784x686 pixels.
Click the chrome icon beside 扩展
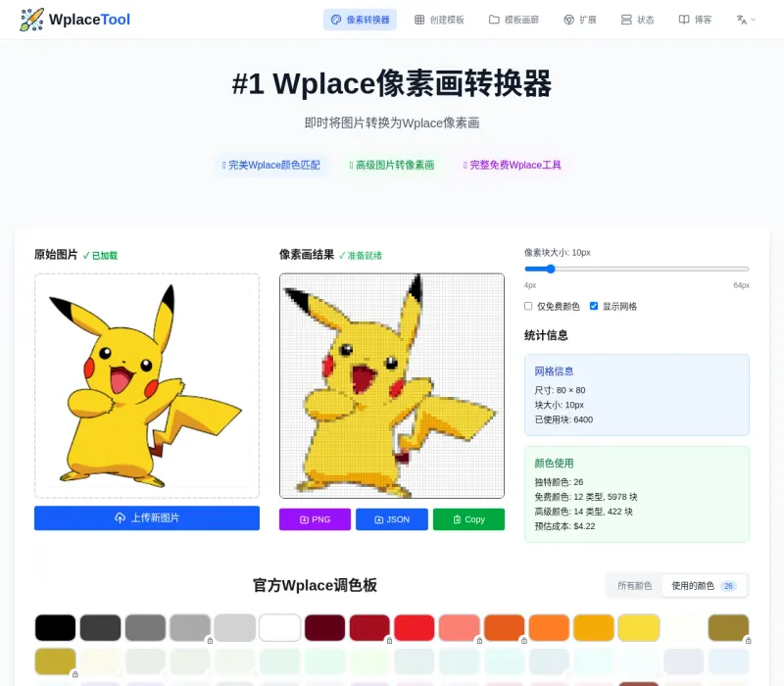tap(568, 20)
